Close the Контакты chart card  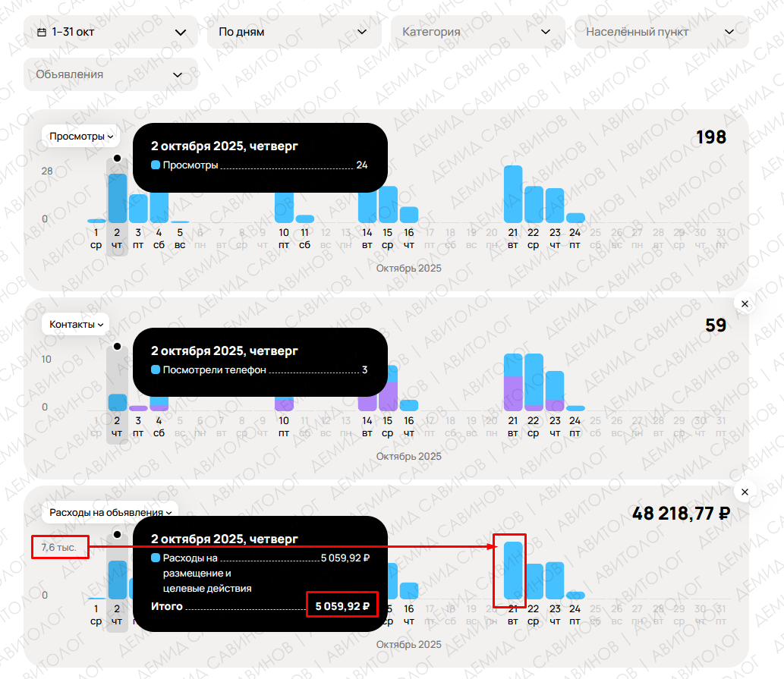(x=745, y=303)
